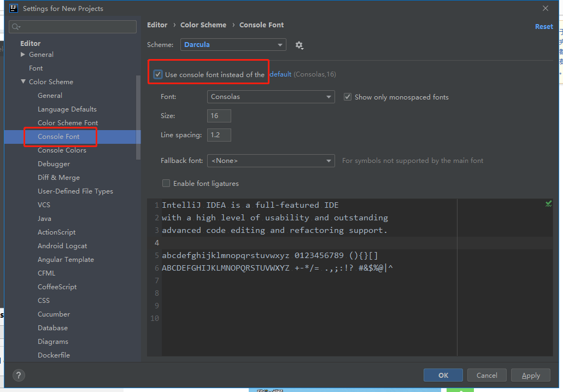Select VCS in the tree
Image resolution: width=563 pixels, height=392 pixels.
pyautogui.click(x=44, y=204)
